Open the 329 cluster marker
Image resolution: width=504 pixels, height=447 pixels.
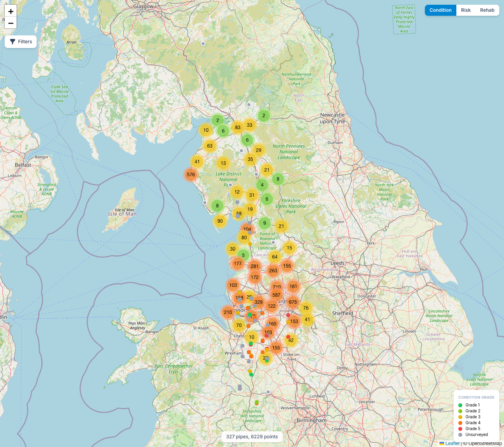pyautogui.click(x=259, y=302)
